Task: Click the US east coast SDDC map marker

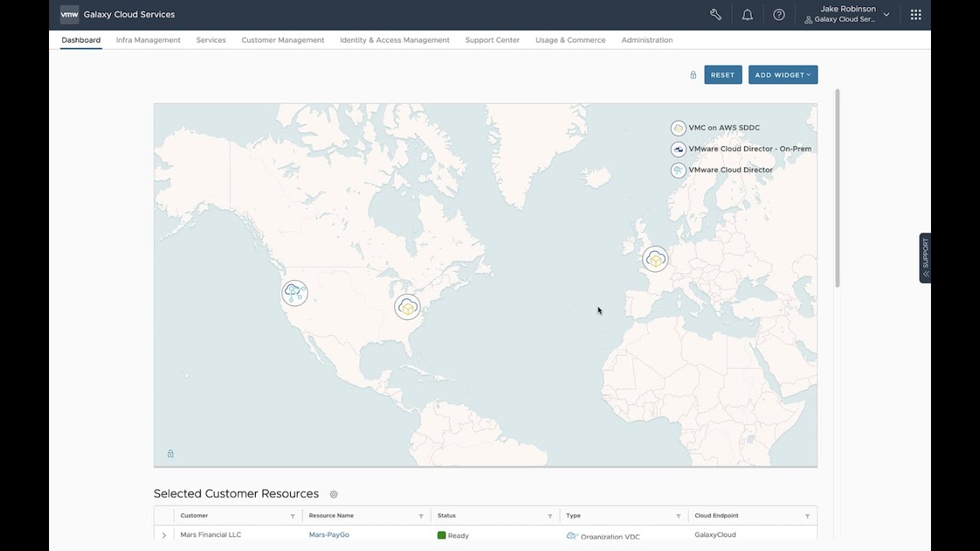Action: (x=407, y=307)
